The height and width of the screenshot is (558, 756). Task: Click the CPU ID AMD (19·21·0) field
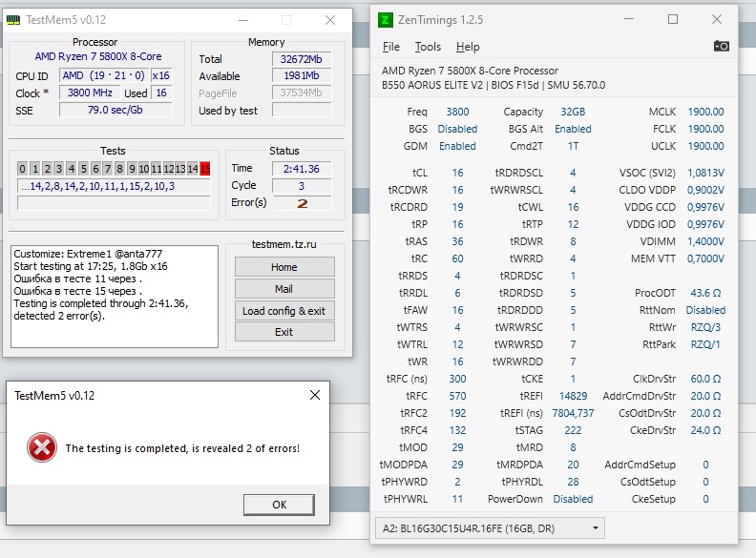click(104, 75)
